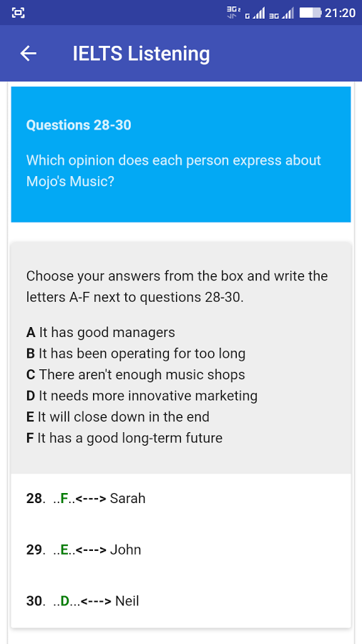The height and width of the screenshot is (644, 362).
Task: Select option A It has good managers
Action: tap(101, 332)
